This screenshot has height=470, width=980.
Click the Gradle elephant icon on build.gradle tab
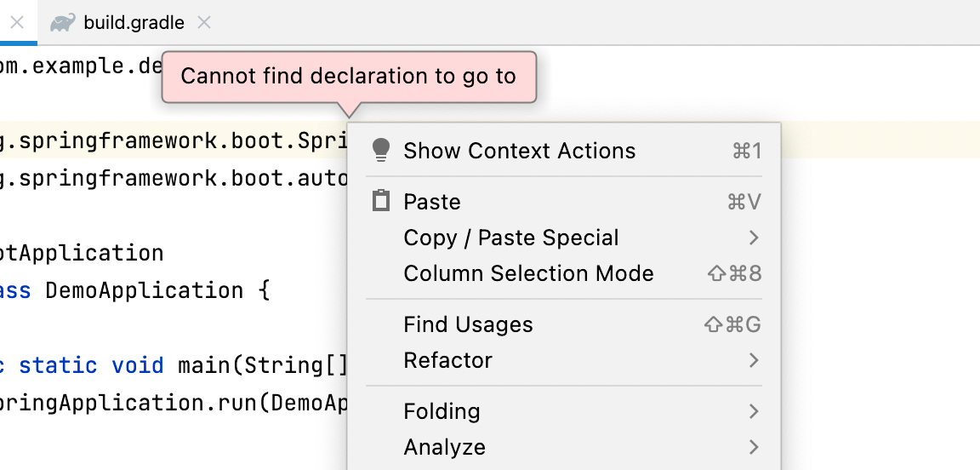pyautogui.click(x=62, y=23)
